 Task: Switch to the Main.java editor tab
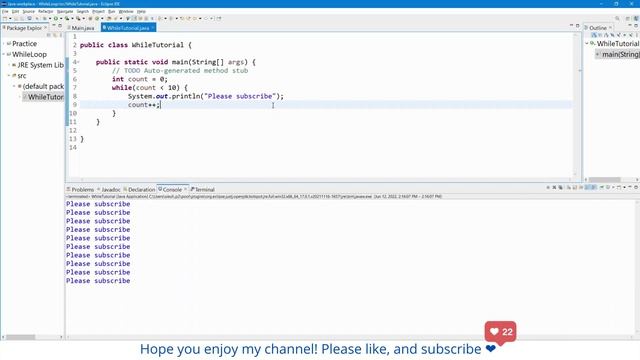[81, 28]
